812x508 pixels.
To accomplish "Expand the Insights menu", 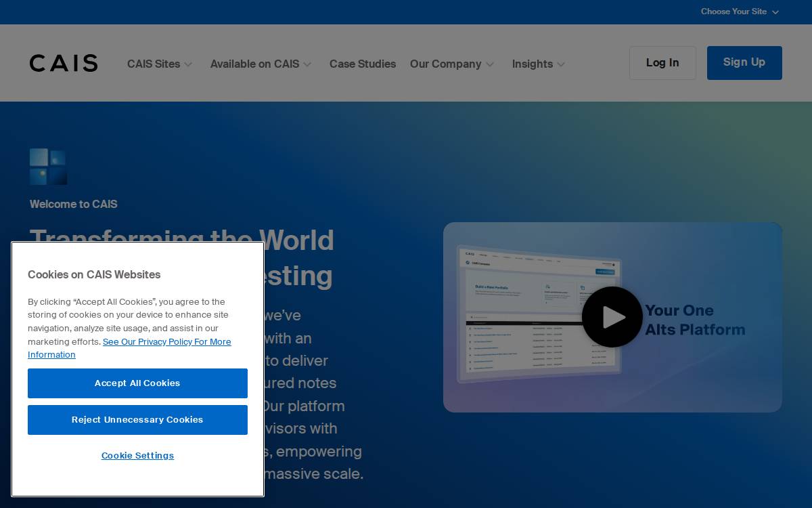I will point(539,64).
